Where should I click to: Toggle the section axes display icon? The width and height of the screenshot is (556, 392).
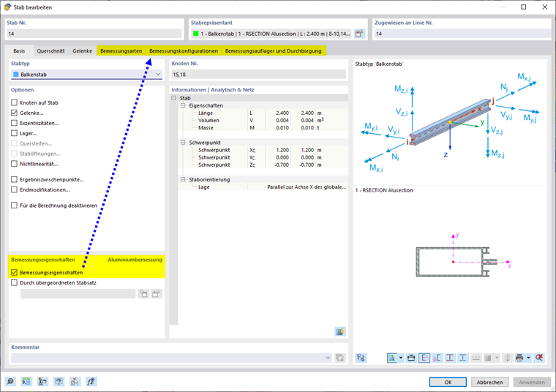[424, 358]
